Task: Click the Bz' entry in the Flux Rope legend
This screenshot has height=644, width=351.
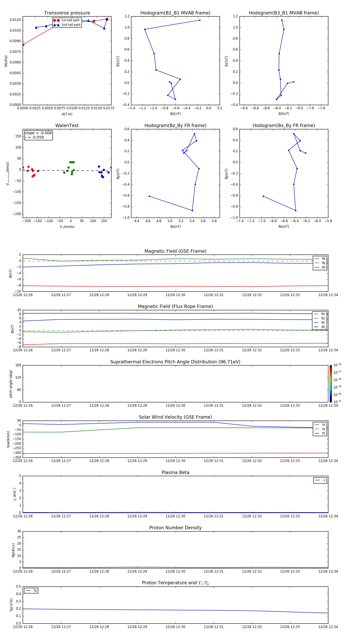Action: 320,323
